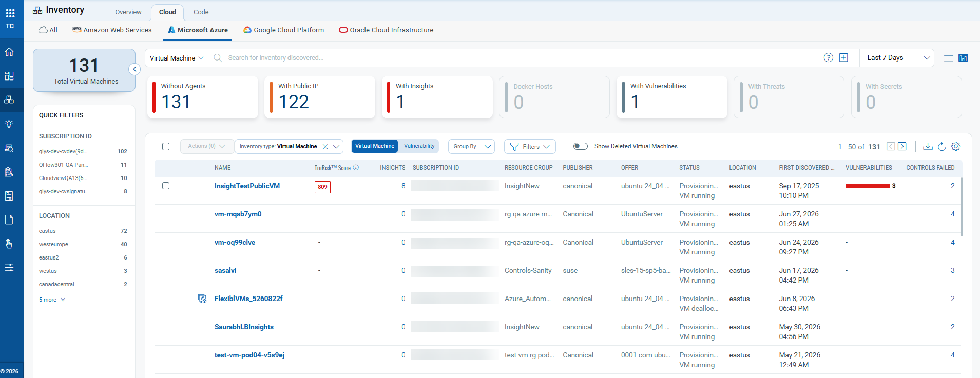Toggle Show Deleted Virtual Machines switch
980x378 pixels.
point(581,146)
